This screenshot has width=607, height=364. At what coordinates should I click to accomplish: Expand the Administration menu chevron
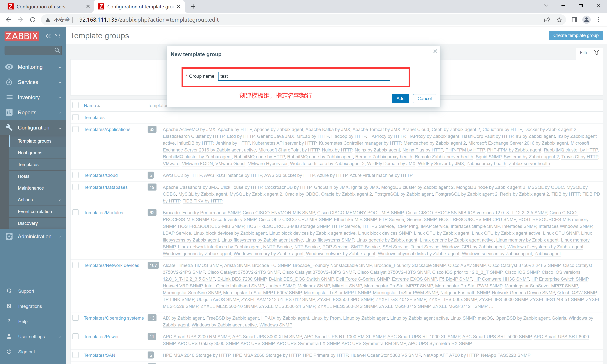(60, 237)
